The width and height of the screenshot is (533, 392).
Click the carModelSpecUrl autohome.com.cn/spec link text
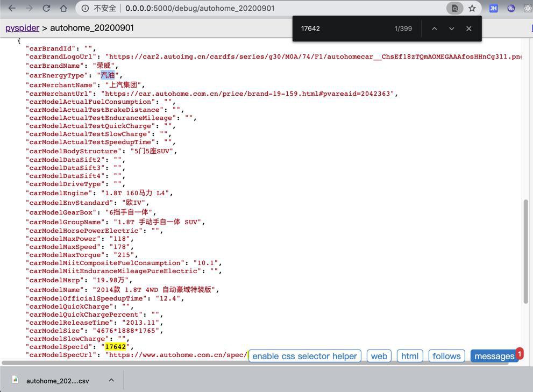(178, 355)
